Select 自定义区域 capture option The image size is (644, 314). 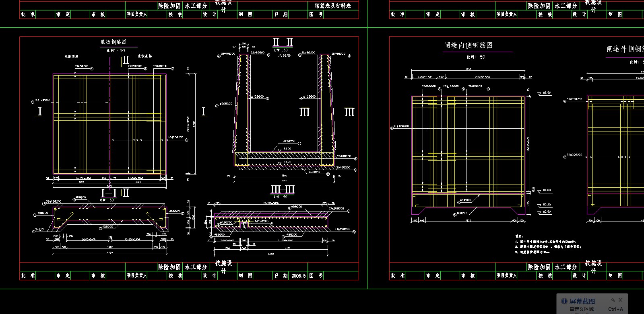point(581,309)
